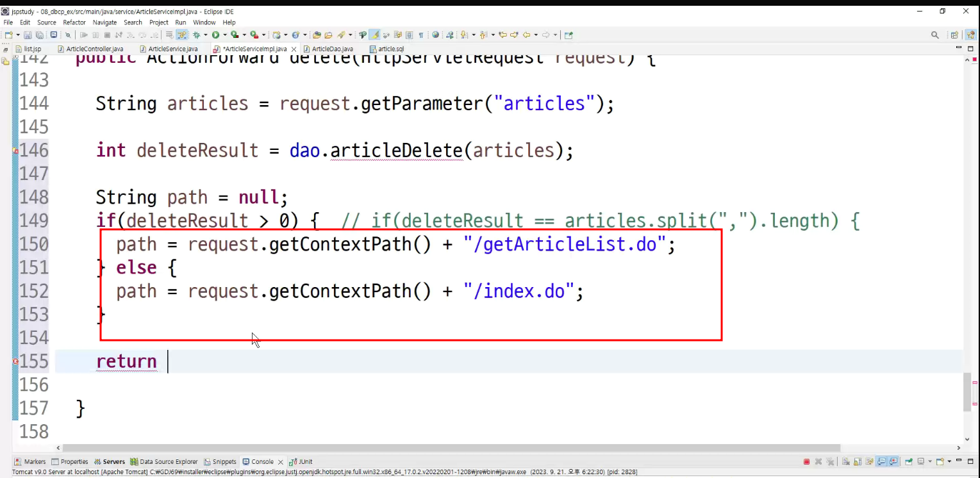Click red Terminate button in Console

(x=806, y=462)
